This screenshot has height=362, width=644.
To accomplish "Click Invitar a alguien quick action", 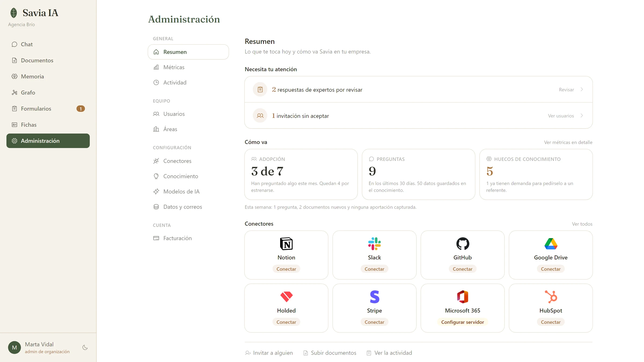I will (x=269, y=353).
